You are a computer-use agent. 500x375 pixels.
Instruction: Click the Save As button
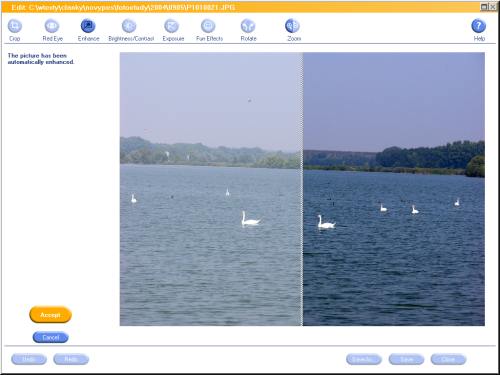coord(364,359)
